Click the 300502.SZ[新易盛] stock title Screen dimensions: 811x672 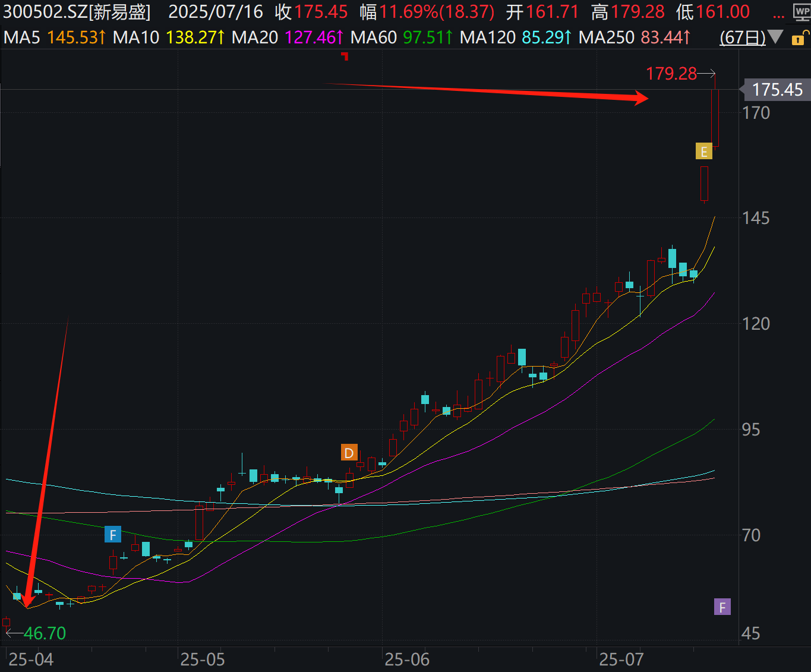click(x=77, y=12)
